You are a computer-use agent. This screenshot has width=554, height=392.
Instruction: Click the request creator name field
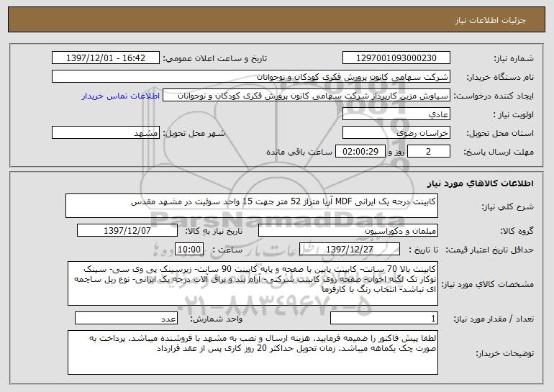pos(306,96)
